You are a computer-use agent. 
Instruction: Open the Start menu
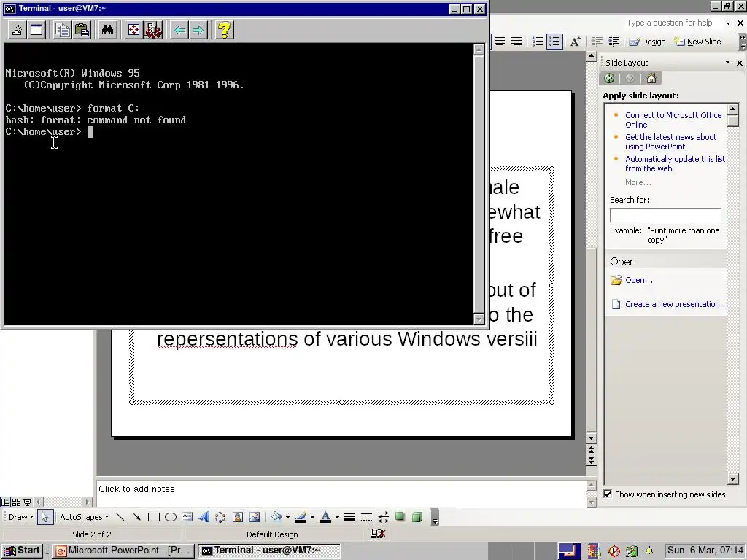(x=22, y=551)
